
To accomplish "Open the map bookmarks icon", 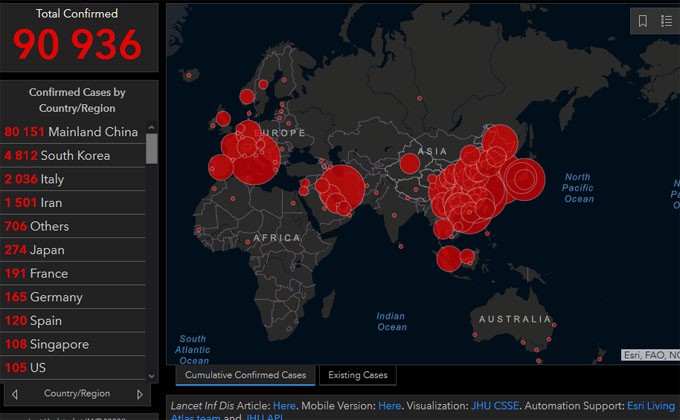I will click(643, 21).
